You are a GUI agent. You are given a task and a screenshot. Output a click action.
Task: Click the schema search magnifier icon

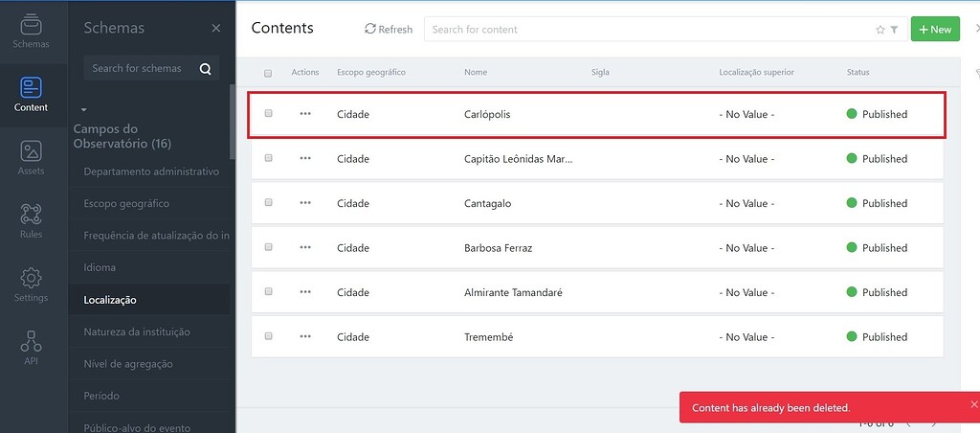point(205,69)
